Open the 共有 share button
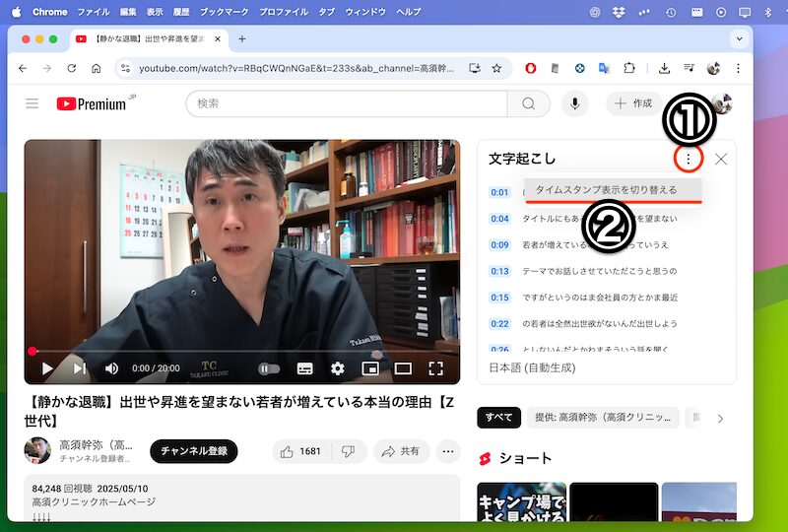 pos(402,451)
